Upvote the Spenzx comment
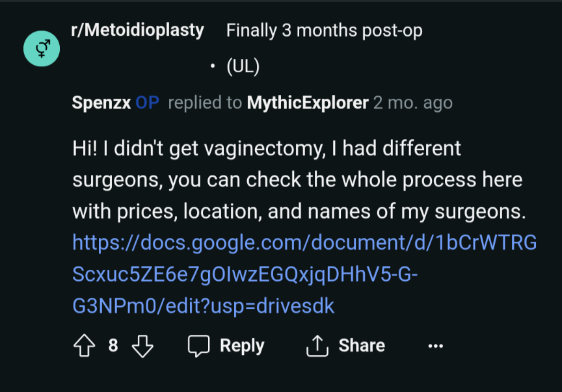Image resolution: width=562 pixels, height=392 pixels. point(83,346)
